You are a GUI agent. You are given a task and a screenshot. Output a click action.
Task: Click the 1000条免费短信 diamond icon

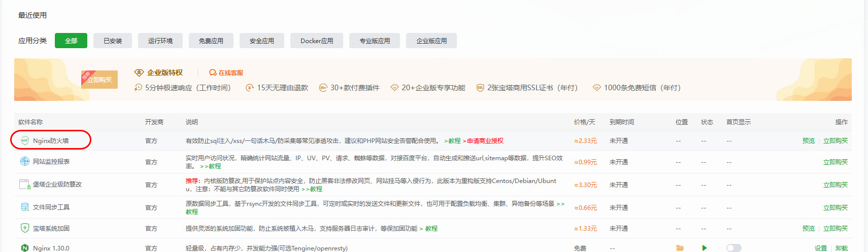[x=597, y=88]
